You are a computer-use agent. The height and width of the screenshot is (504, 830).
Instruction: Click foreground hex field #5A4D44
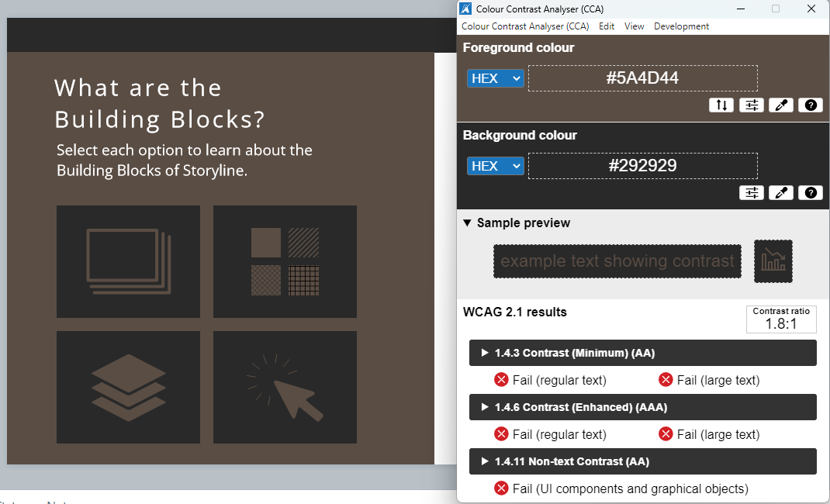click(642, 78)
